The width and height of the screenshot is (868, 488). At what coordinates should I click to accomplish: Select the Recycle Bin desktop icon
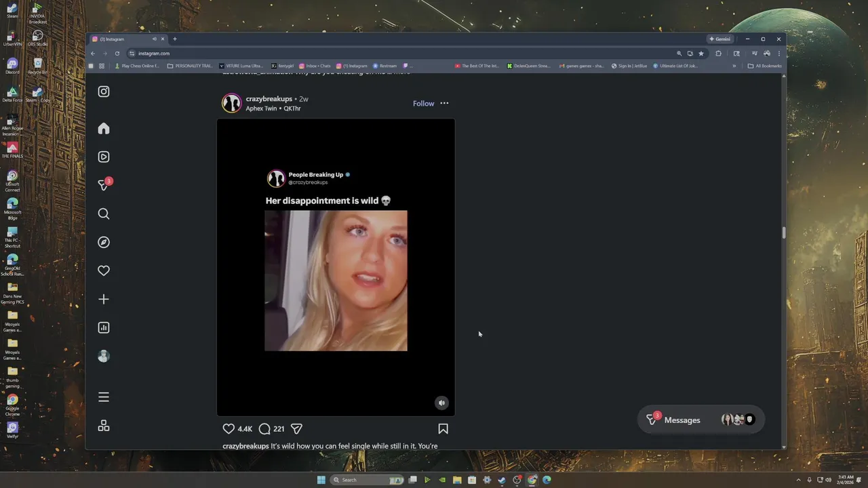[37, 66]
